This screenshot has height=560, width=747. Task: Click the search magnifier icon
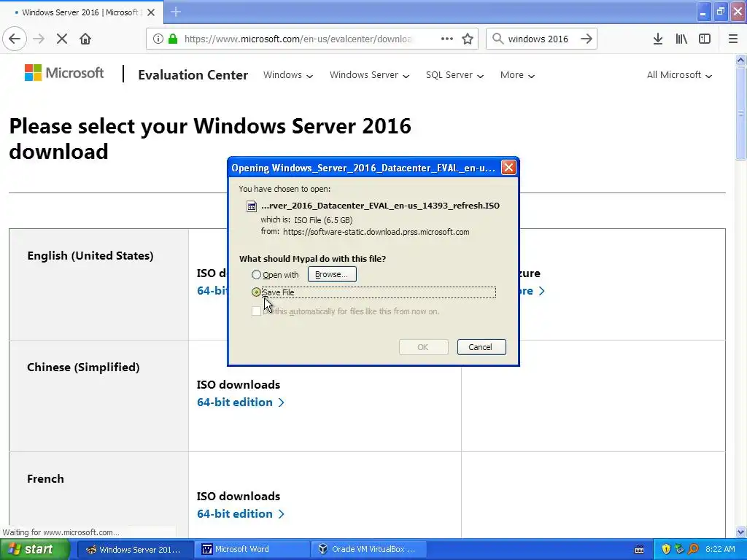(498, 39)
